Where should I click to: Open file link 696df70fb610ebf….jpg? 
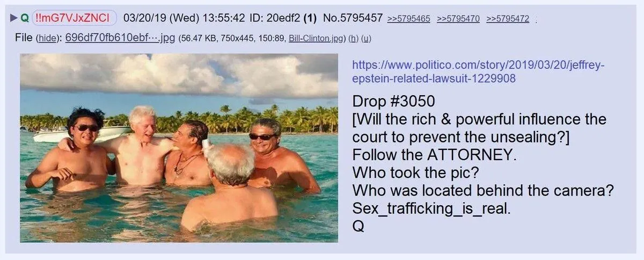pos(120,39)
